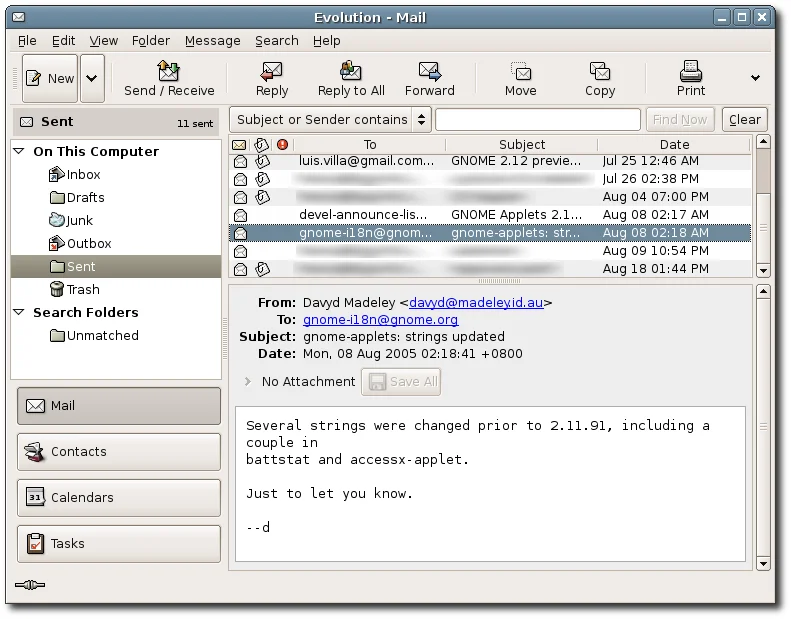Sort by the important flag column header

tap(282, 145)
